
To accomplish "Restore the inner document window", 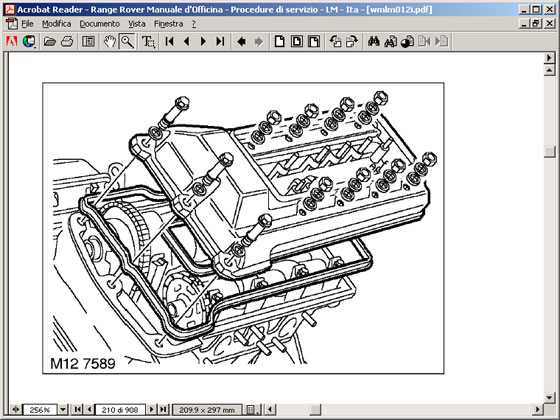I will click(536, 24).
